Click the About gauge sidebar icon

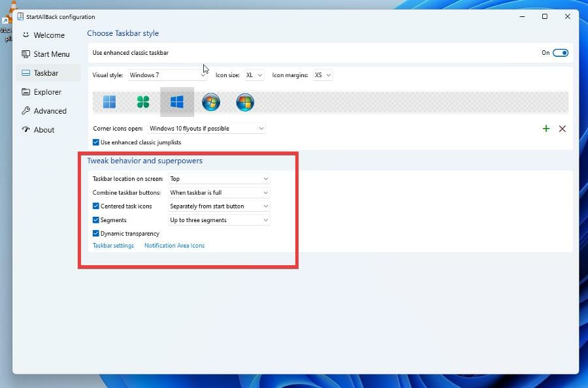click(x=25, y=129)
